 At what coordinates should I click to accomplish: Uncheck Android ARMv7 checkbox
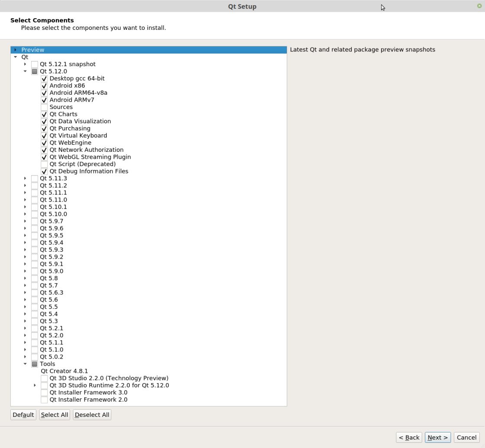point(44,100)
